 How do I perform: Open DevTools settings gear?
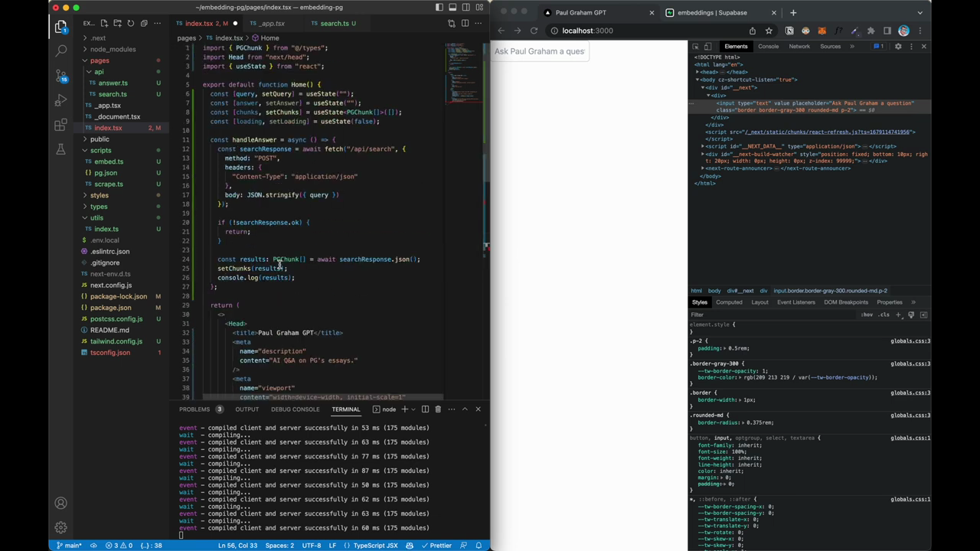[898, 47]
